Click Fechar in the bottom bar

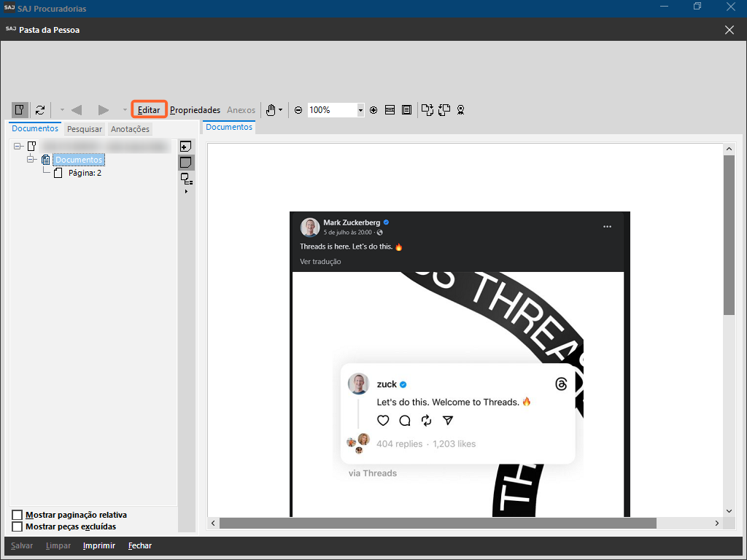click(x=140, y=545)
